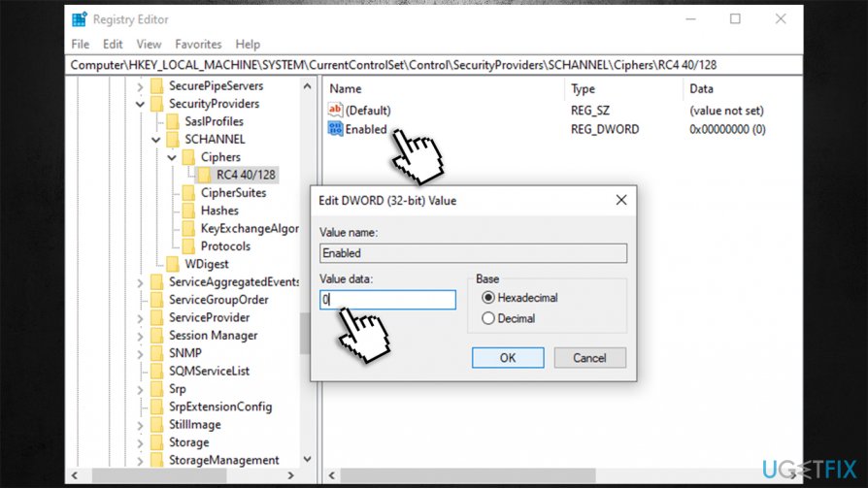Click the CipherSuites folder icon

coord(188,192)
